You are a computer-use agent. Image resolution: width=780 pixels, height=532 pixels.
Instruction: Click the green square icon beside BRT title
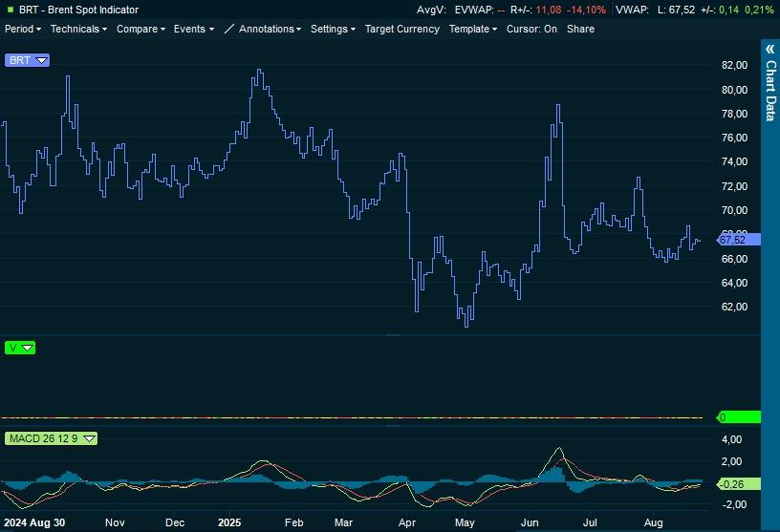coord(10,10)
